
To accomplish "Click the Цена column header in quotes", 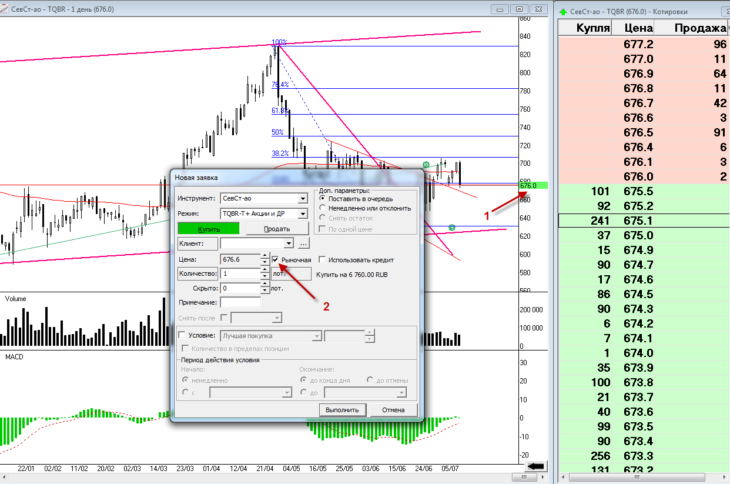I will click(633, 28).
